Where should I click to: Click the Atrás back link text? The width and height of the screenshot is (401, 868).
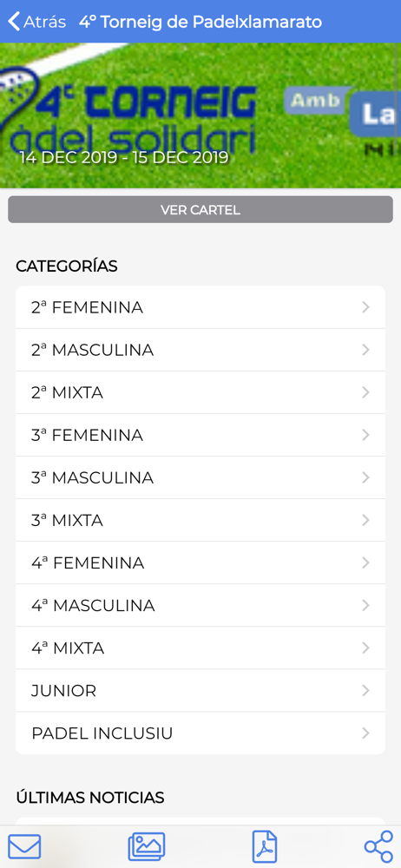(x=44, y=23)
